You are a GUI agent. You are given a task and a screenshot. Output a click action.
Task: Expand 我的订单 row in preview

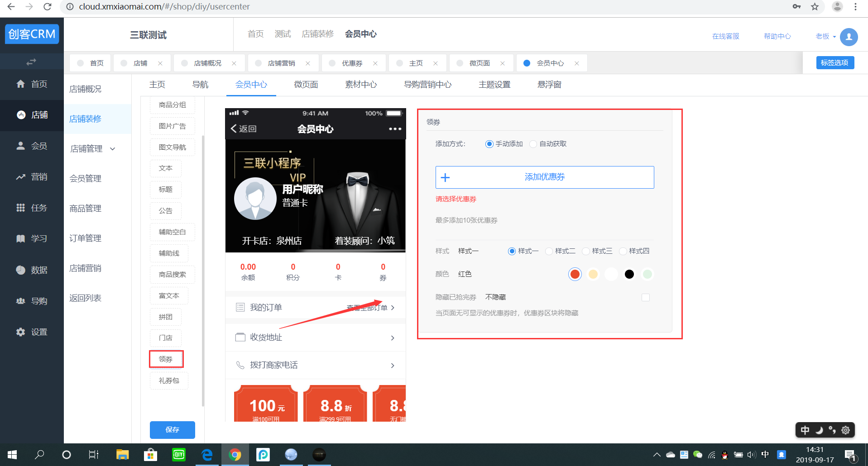click(316, 308)
